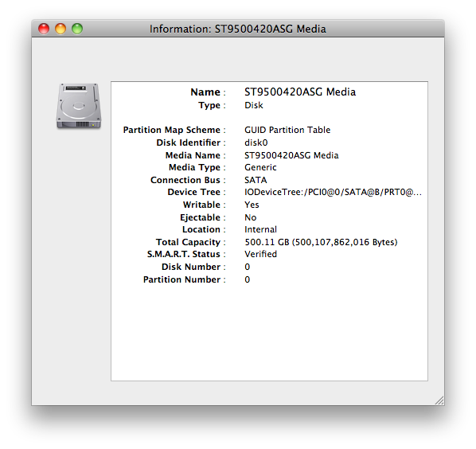This screenshot has height=449, width=476.
Task: Click the 'Partition Number' label
Action: [x=181, y=279]
